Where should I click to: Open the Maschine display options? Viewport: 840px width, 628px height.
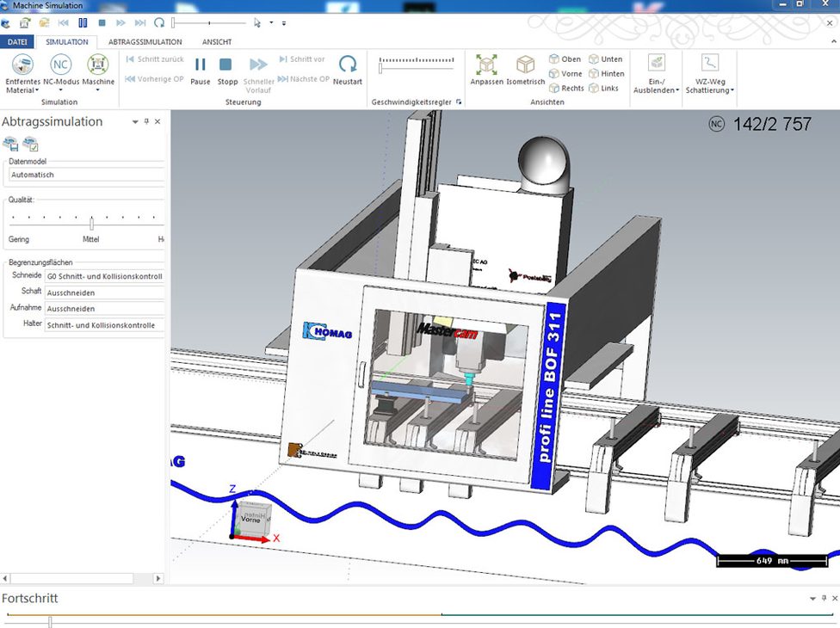point(98,74)
